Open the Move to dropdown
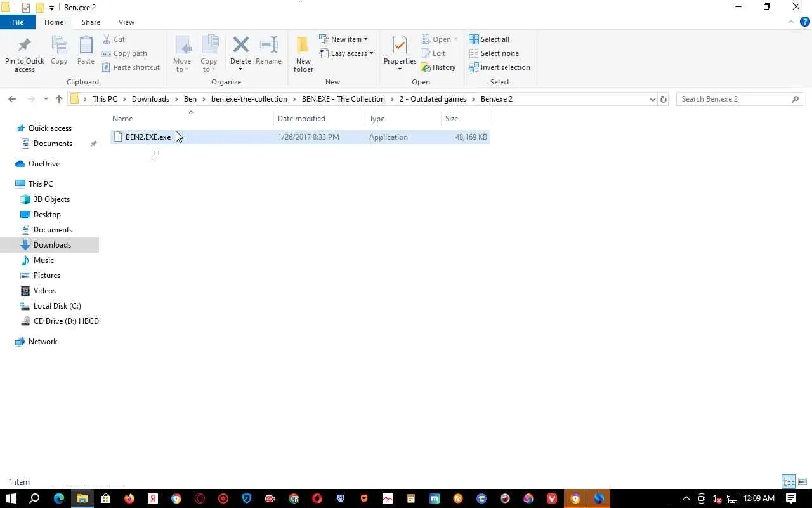The width and height of the screenshot is (812, 508). point(182,54)
